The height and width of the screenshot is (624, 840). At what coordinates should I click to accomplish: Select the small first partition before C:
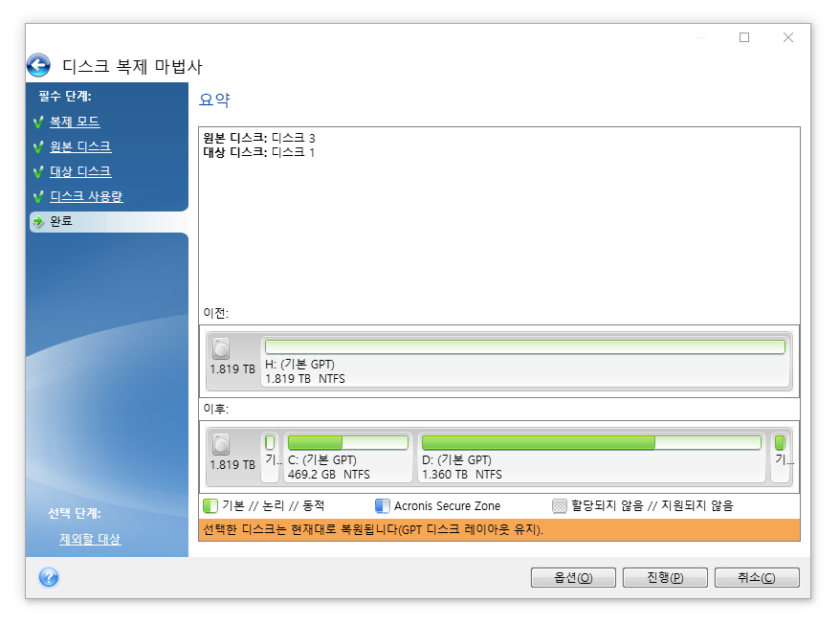coord(270,457)
